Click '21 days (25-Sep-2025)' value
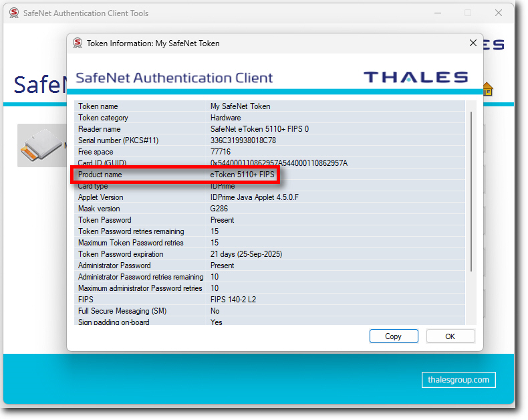Screen dimensions: 528x420 point(246,254)
